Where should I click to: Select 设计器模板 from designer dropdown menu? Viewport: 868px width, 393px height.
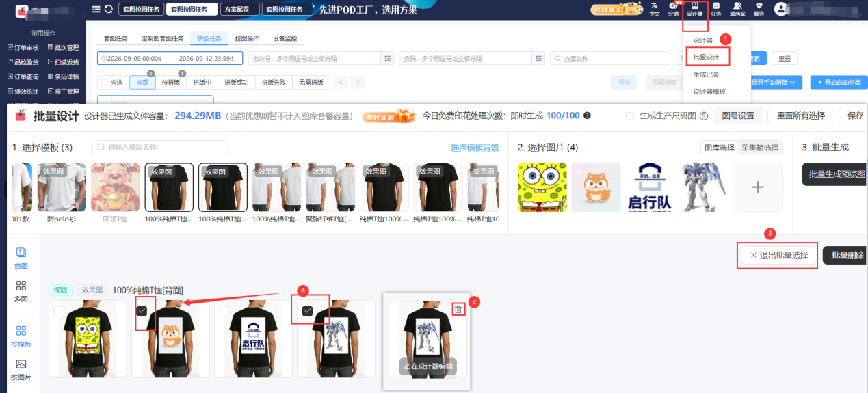[709, 92]
